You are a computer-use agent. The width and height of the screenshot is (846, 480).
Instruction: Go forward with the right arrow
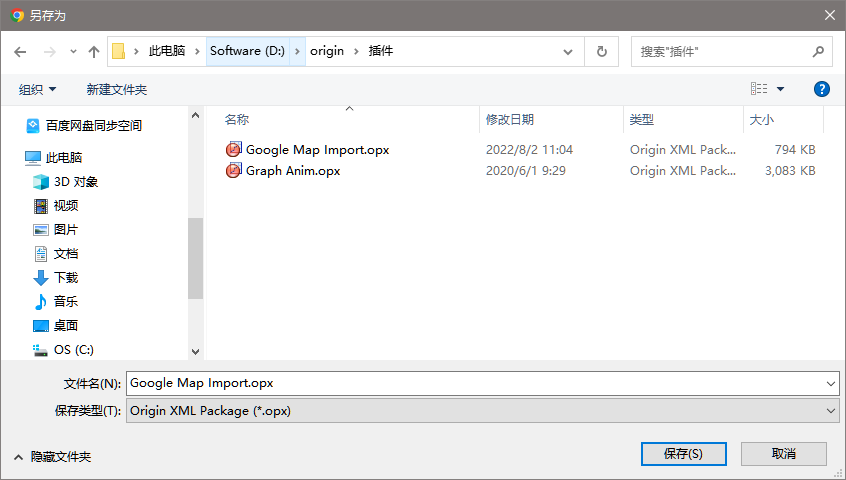pyautogui.click(x=50, y=52)
